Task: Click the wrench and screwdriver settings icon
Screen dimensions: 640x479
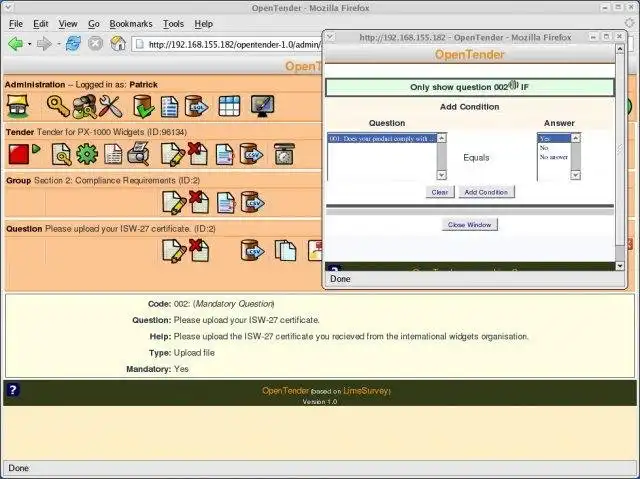Action: point(110,106)
